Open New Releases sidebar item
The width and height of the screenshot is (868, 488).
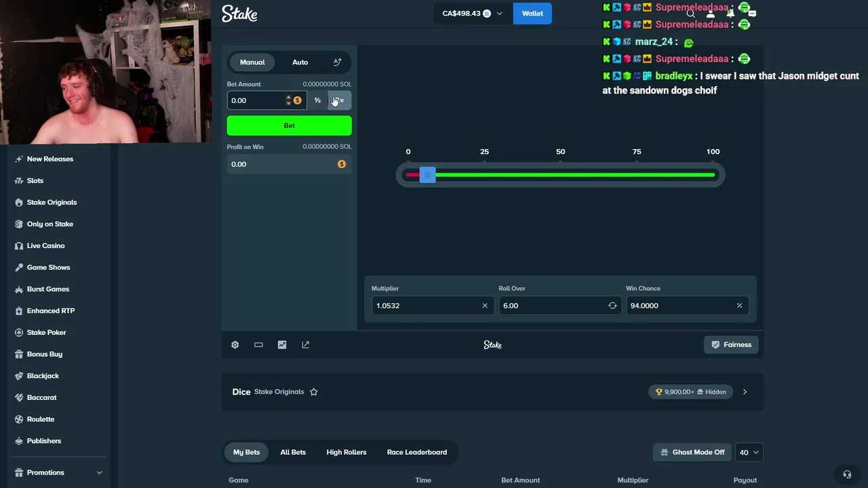click(x=50, y=159)
